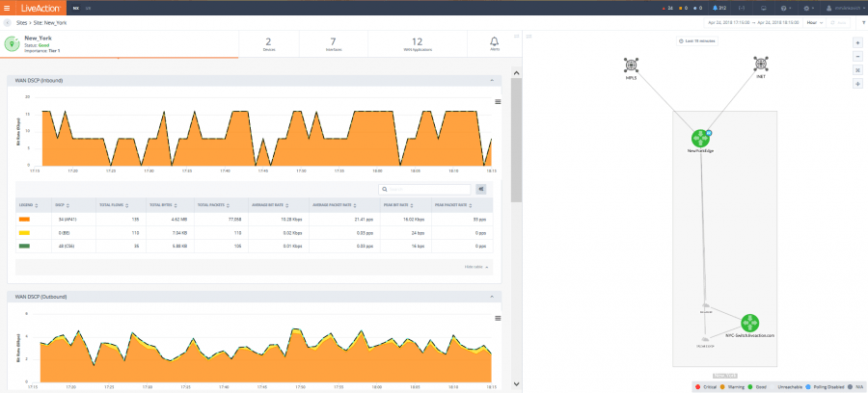This screenshot has height=393, width=868.
Task: Click the NewYorkEdge router node
Action: pos(699,139)
